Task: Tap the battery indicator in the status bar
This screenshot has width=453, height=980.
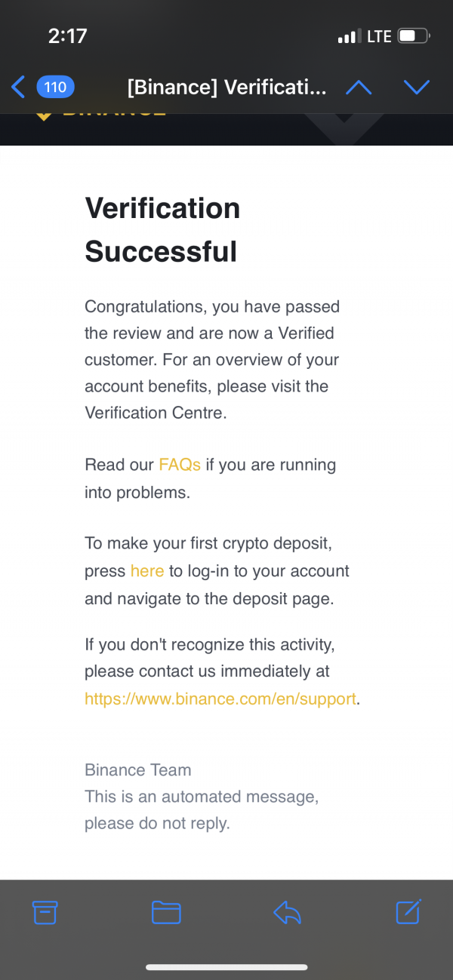Action: coord(413,35)
